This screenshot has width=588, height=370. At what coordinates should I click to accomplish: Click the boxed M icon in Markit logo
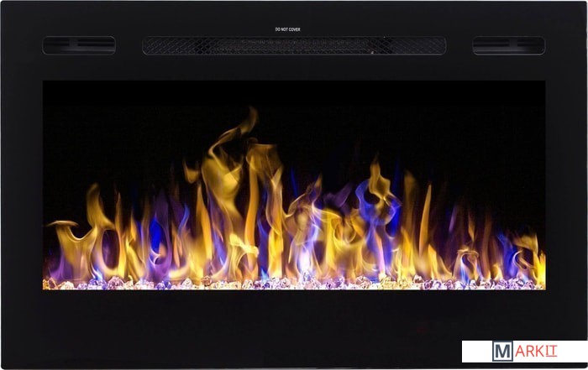tap(502, 351)
